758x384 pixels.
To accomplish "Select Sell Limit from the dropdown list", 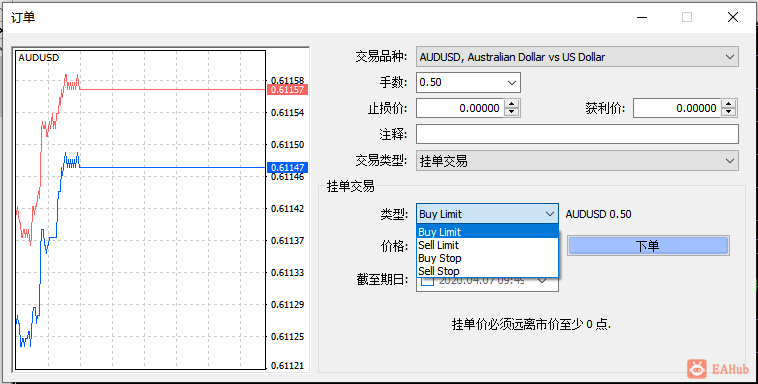I will coord(487,245).
